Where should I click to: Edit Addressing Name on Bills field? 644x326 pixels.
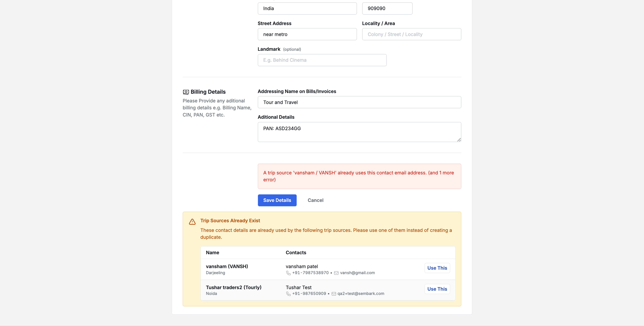(359, 102)
